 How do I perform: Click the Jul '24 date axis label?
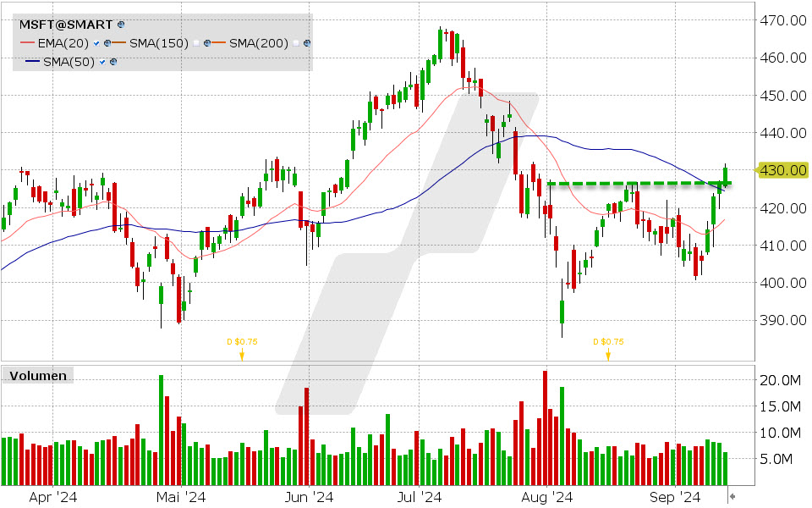(x=419, y=497)
